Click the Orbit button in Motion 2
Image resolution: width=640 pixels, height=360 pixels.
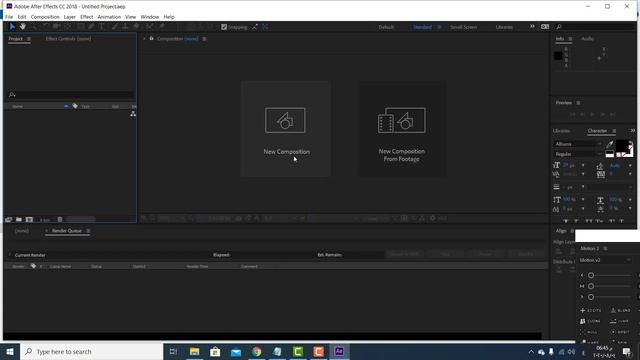[x=620, y=332]
